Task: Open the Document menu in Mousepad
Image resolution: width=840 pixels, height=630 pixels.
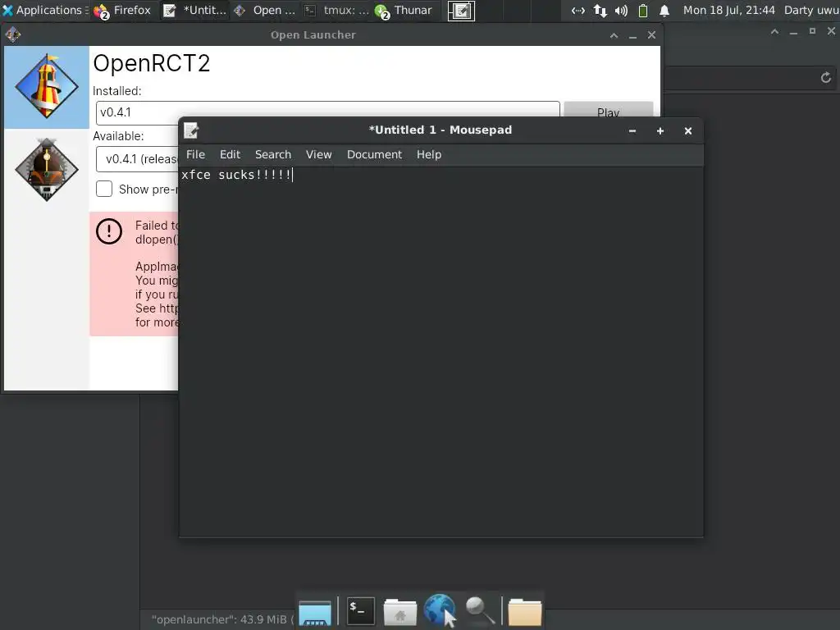Action: coord(374,154)
